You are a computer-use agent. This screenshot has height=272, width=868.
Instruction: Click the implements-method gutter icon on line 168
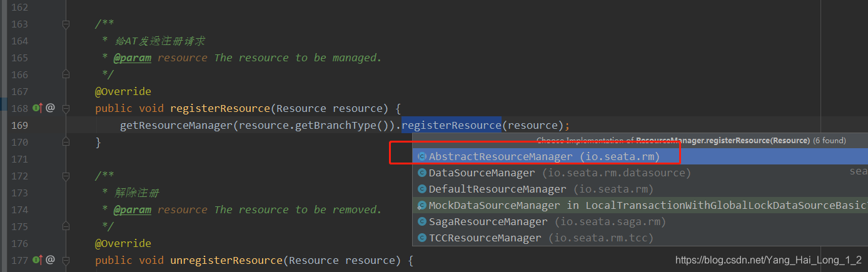[x=38, y=108]
